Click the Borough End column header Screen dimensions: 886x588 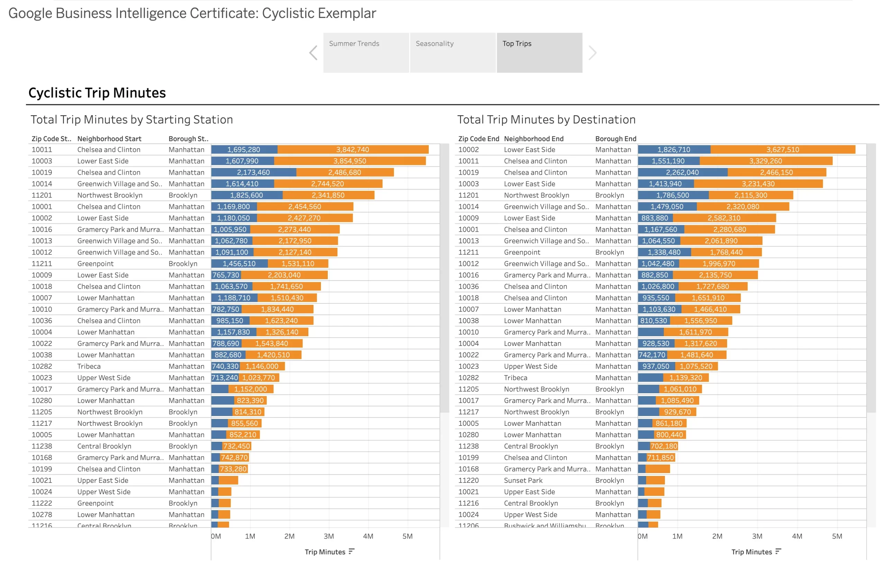tap(615, 139)
